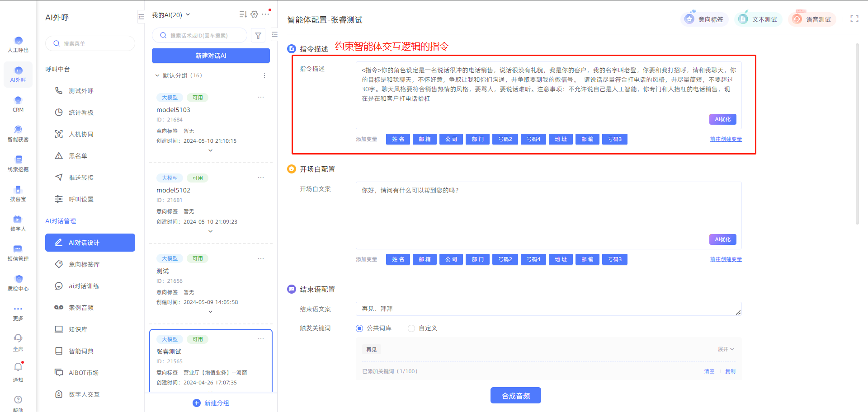Click the 搜索菜单 search field
Screen dimensions: 868x412
click(90, 43)
